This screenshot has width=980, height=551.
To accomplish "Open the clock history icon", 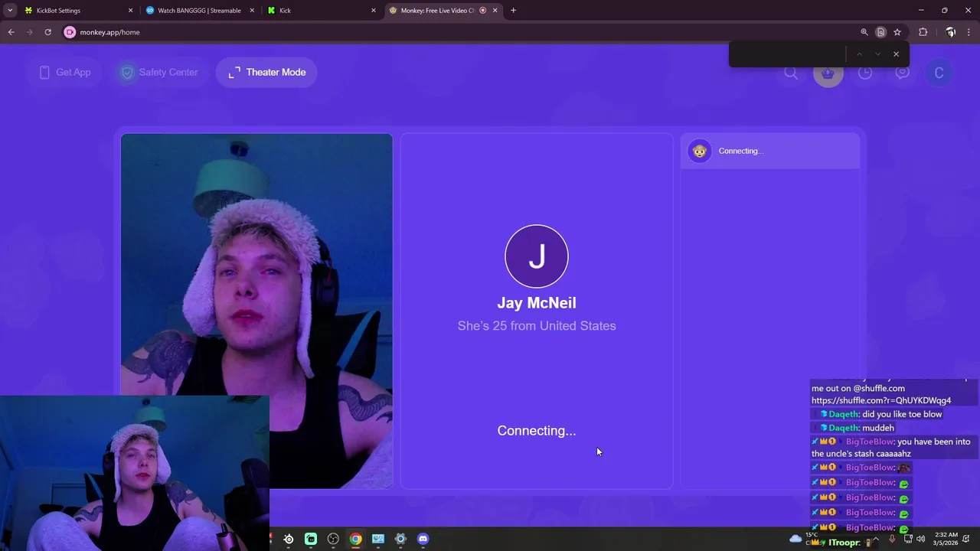I will [x=865, y=73].
